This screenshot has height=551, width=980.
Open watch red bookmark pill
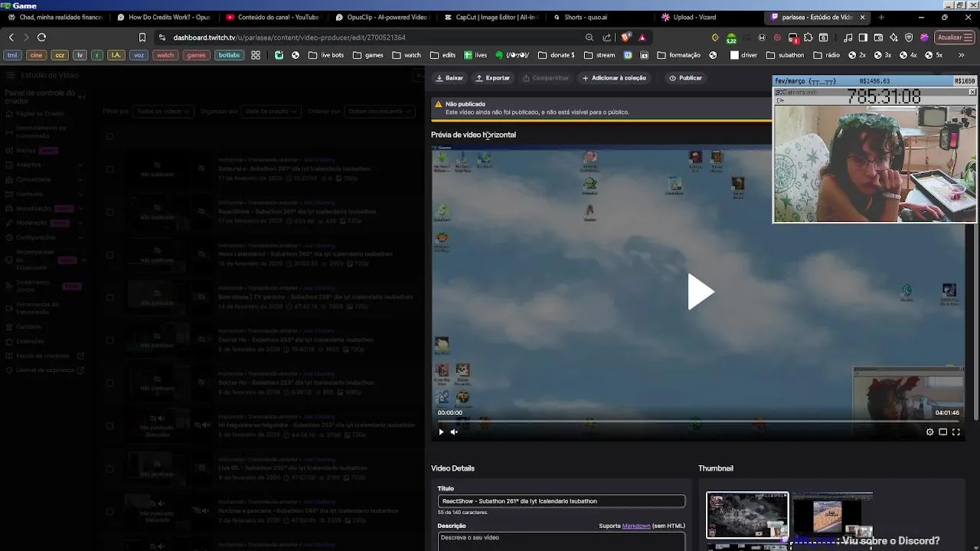tap(165, 55)
